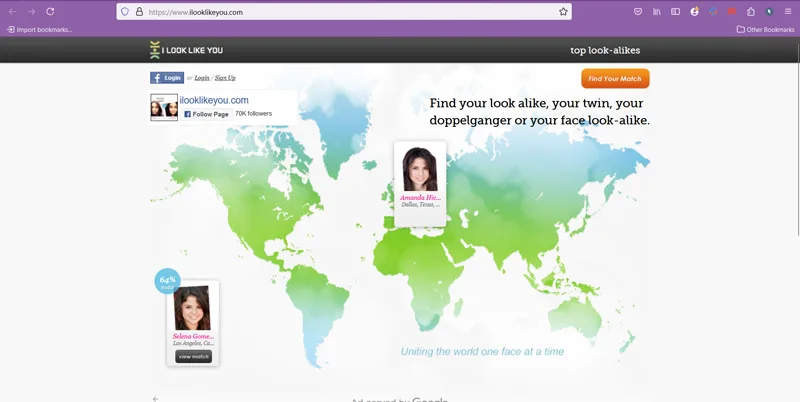Reload the page with the refresh icon
800x402 pixels.
coord(50,12)
